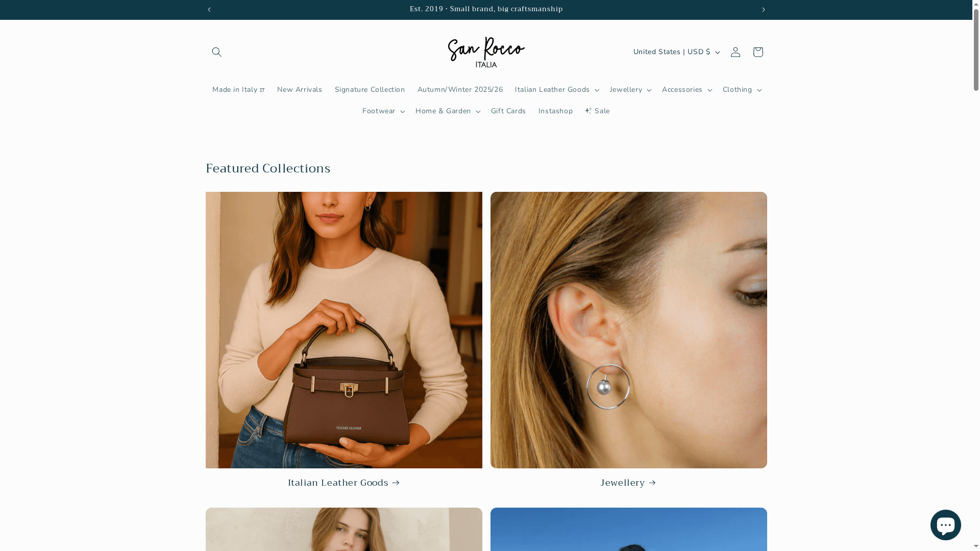Click the next arrow on announcement carousel
Image resolution: width=980 pixels, height=551 pixels.
pos(763,9)
